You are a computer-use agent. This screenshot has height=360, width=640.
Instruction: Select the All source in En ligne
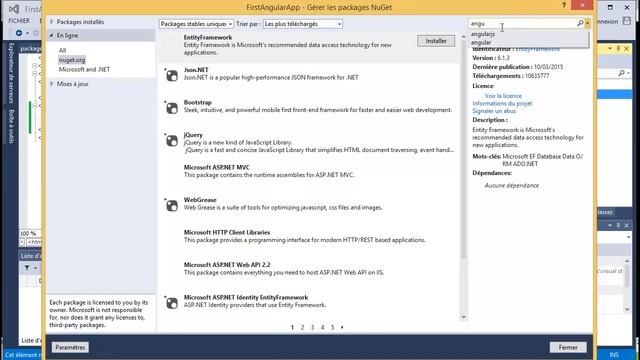62,50
